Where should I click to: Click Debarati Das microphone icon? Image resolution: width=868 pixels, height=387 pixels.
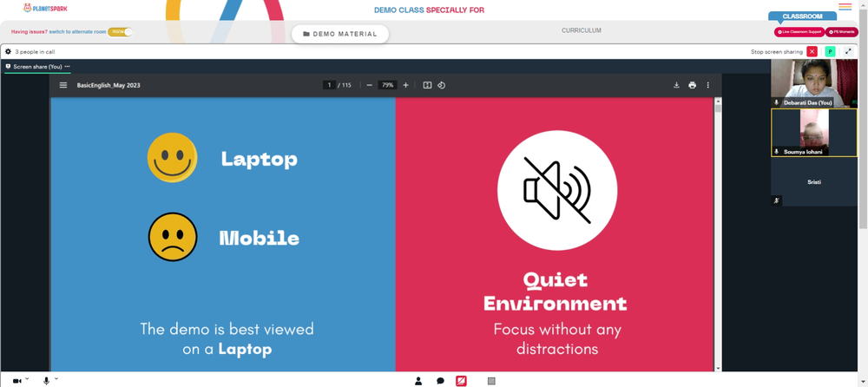[777, 102]
